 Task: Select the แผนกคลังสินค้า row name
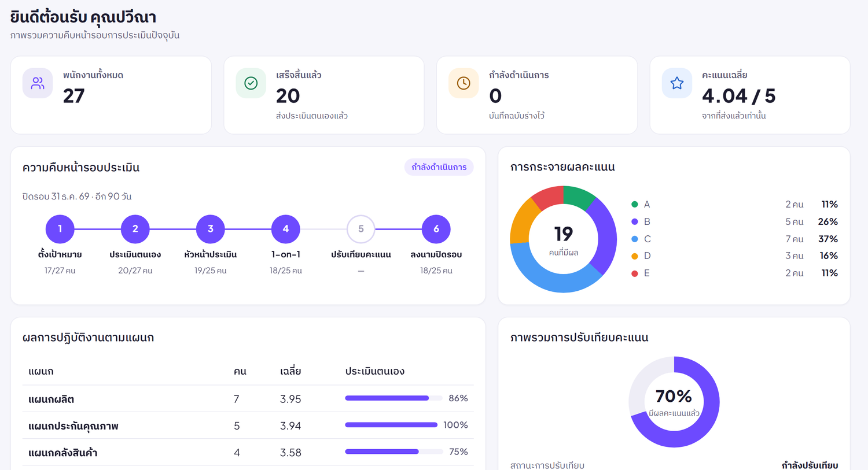tap(63, 453)
